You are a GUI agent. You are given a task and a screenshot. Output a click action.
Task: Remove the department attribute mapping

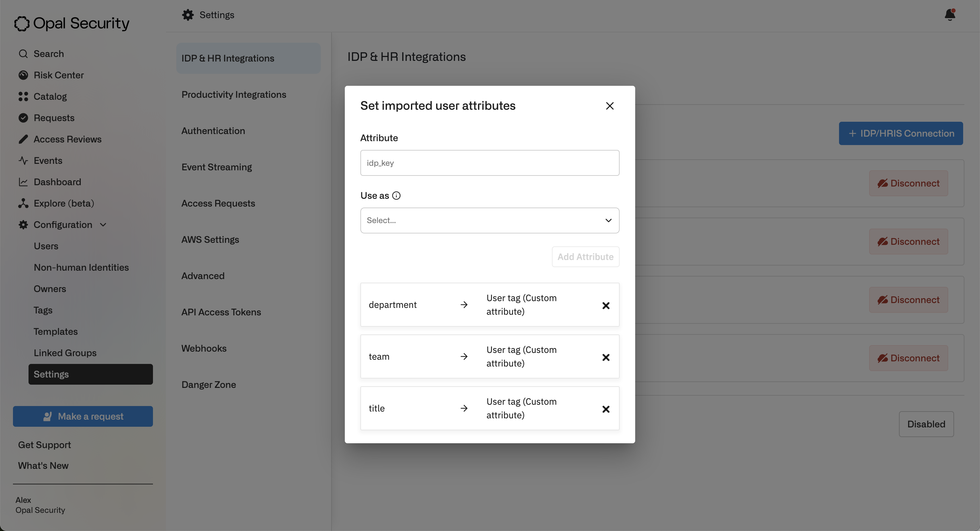606,305
